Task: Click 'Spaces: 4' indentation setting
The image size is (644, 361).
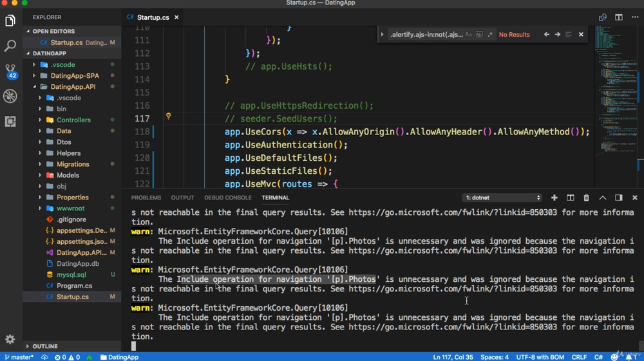Action: coord(495,357)
